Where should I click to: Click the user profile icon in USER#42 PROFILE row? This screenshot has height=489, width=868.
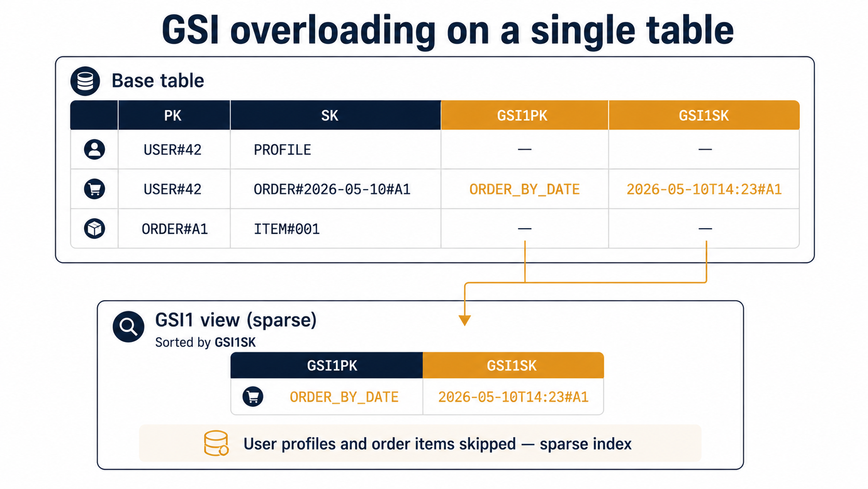pyautogui.click(x=94, y=150)
